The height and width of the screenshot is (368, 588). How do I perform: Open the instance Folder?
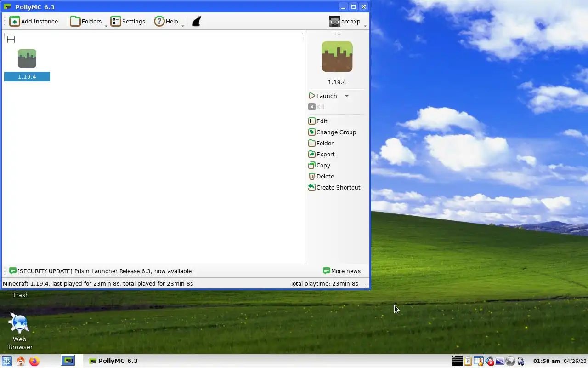[x=321, y=143]
